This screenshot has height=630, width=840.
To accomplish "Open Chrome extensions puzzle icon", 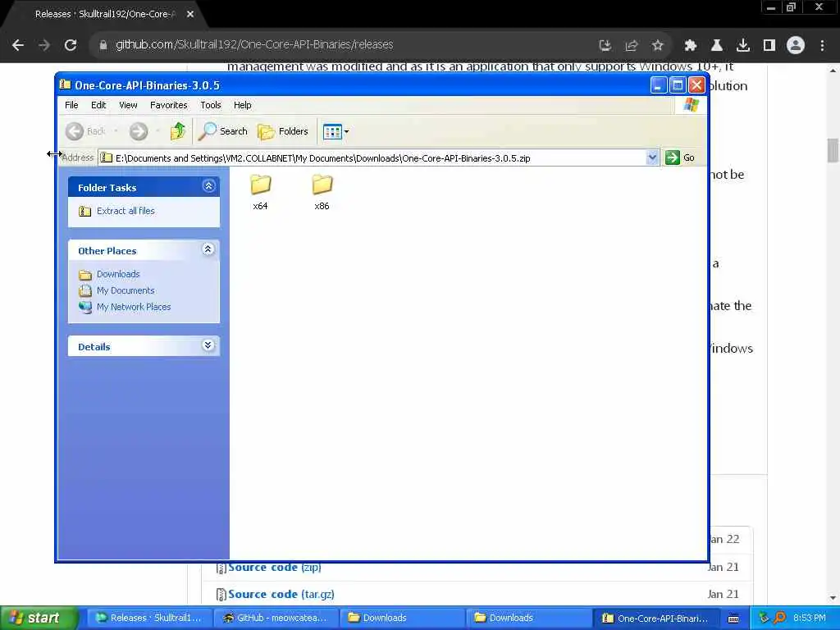I will (690, 46).
